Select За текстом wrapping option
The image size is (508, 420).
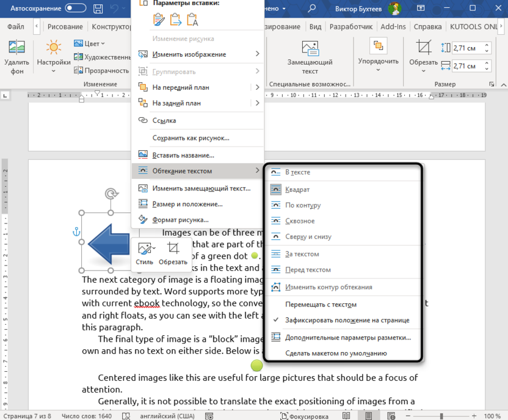click(343, 254)
